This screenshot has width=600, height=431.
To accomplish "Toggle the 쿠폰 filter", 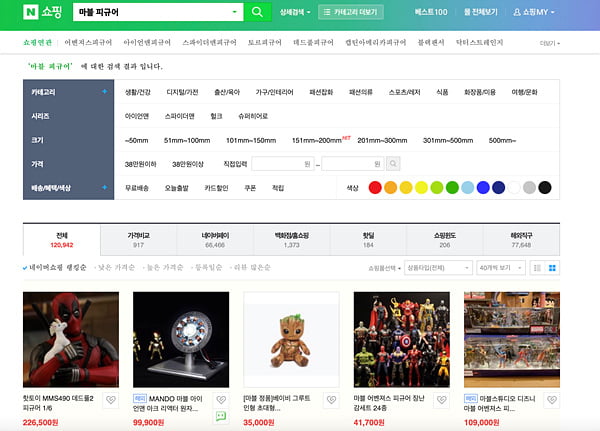I will (x=250, y=188).
